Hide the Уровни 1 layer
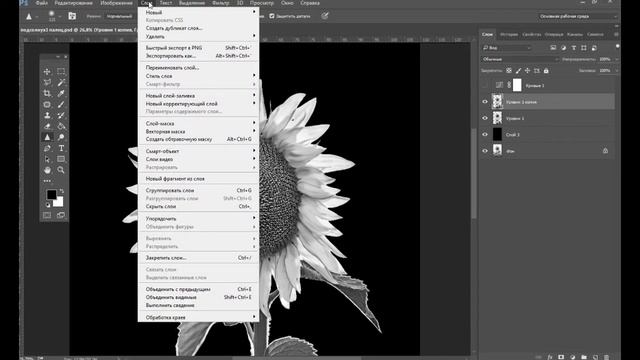 tap(485, 118)
